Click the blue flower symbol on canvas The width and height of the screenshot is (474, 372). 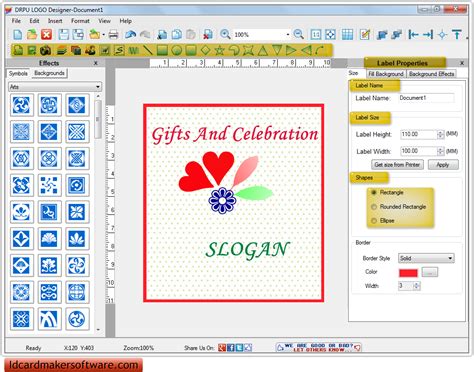coord(222,201)
